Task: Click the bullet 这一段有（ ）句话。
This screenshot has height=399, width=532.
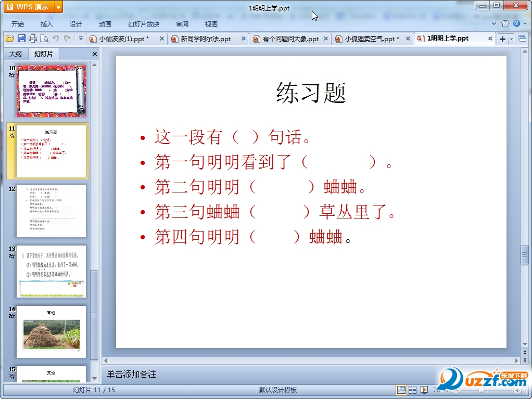Action: 232,137
